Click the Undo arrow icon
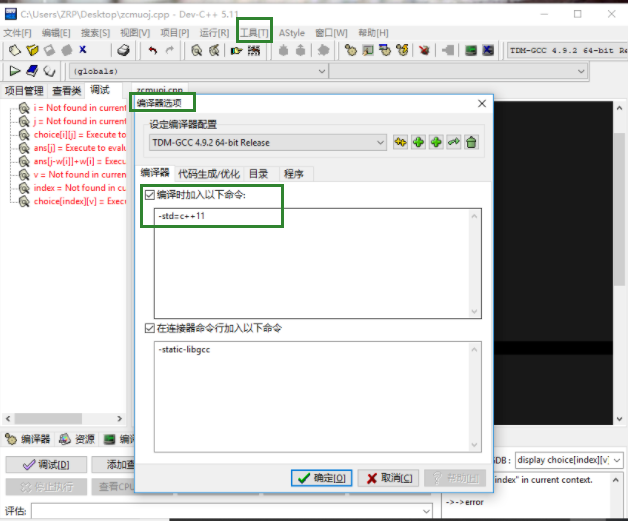Viewport: 628px width, 521px height. (153, 50)
